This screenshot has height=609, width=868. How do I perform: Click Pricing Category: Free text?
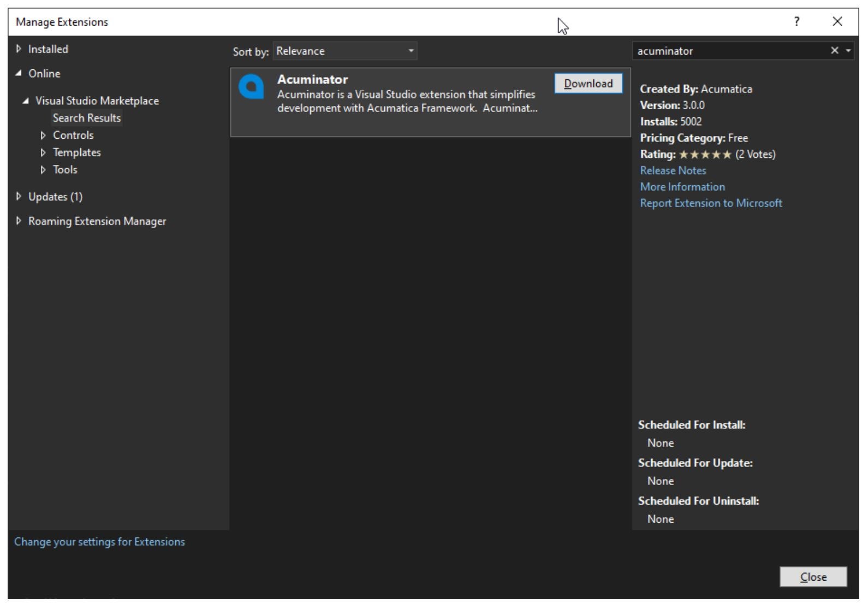tap(694, 138)
